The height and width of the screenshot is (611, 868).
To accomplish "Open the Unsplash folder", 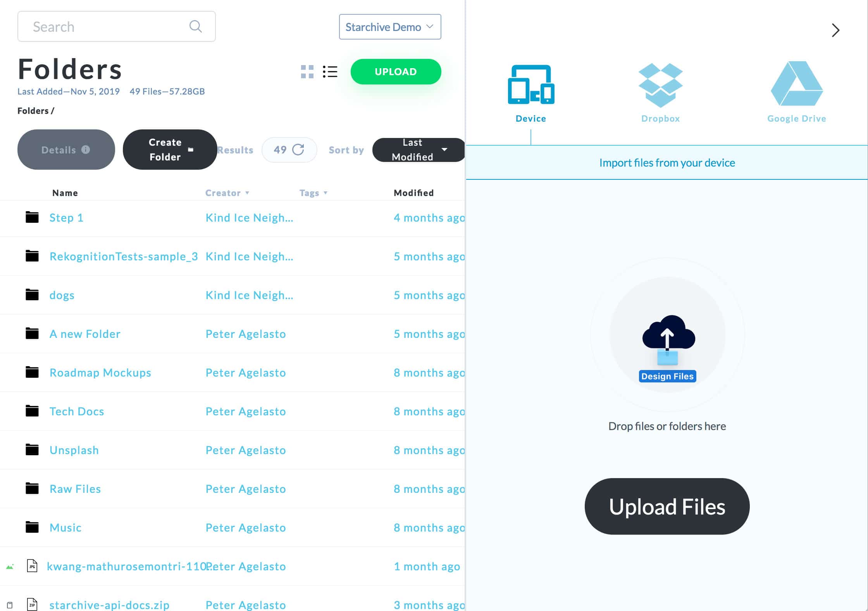I will pyautogui.click(x=74, y=450).
